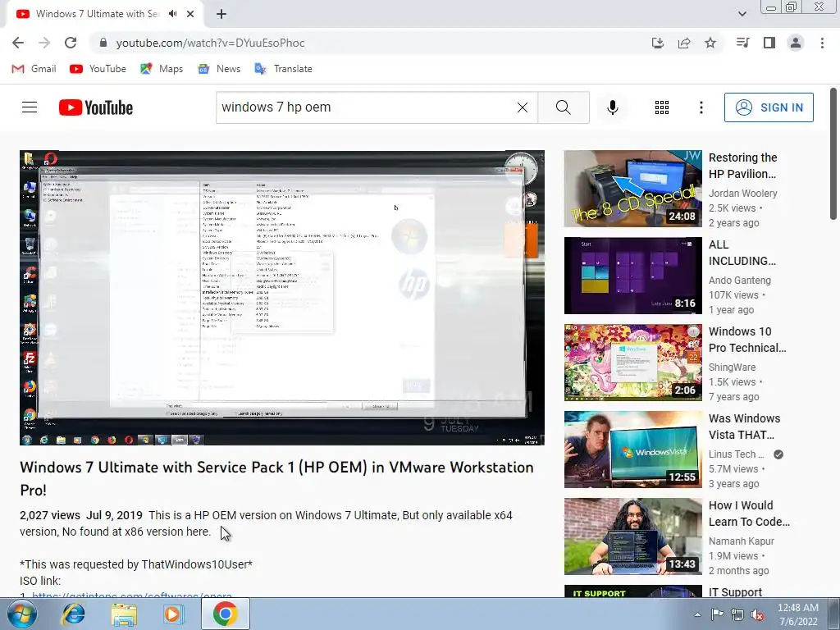Go to YouTube home via the logo
Image resolution: width=840 pixels, height=630 pixels.
(x=96, y=107)
